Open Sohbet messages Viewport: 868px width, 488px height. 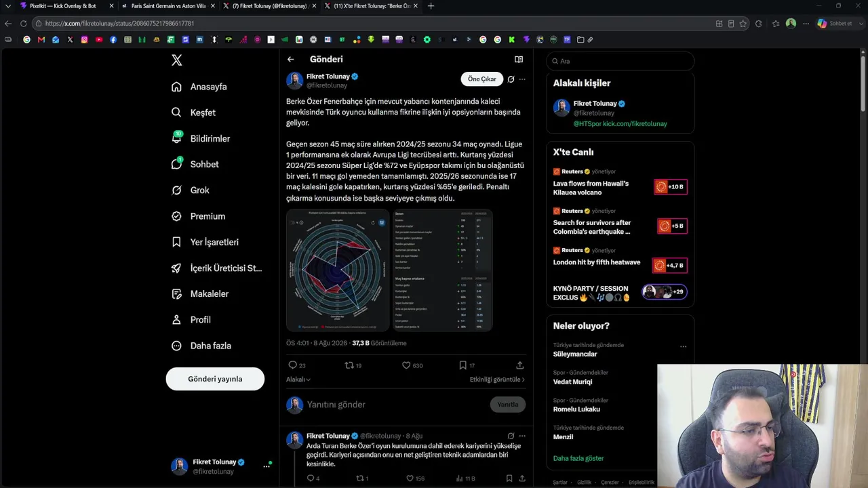click(195, 164)
